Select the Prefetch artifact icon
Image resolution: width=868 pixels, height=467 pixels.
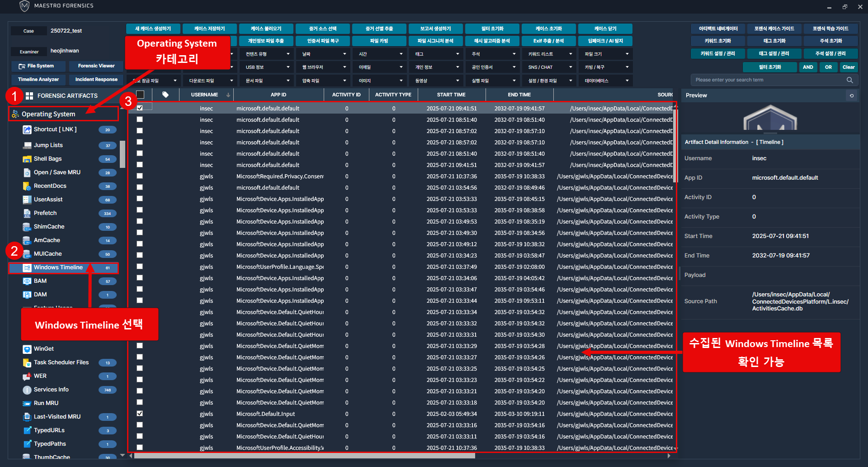[27, 213]
